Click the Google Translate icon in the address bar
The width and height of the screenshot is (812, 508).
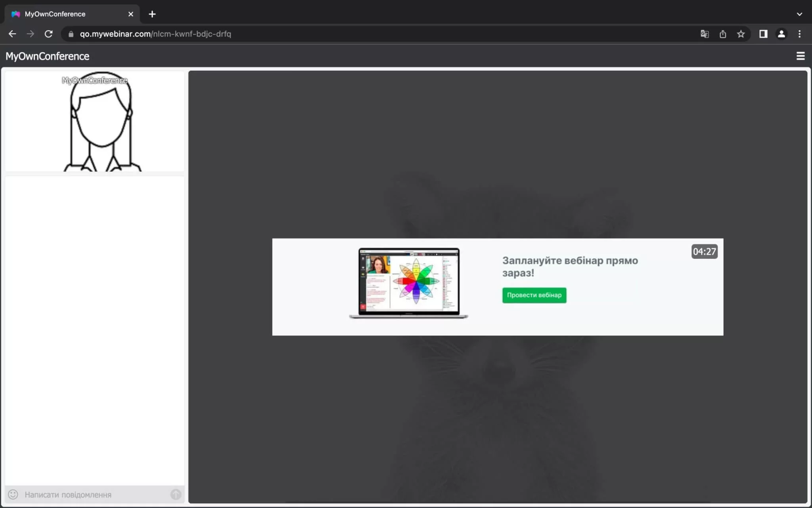(705, 34)
